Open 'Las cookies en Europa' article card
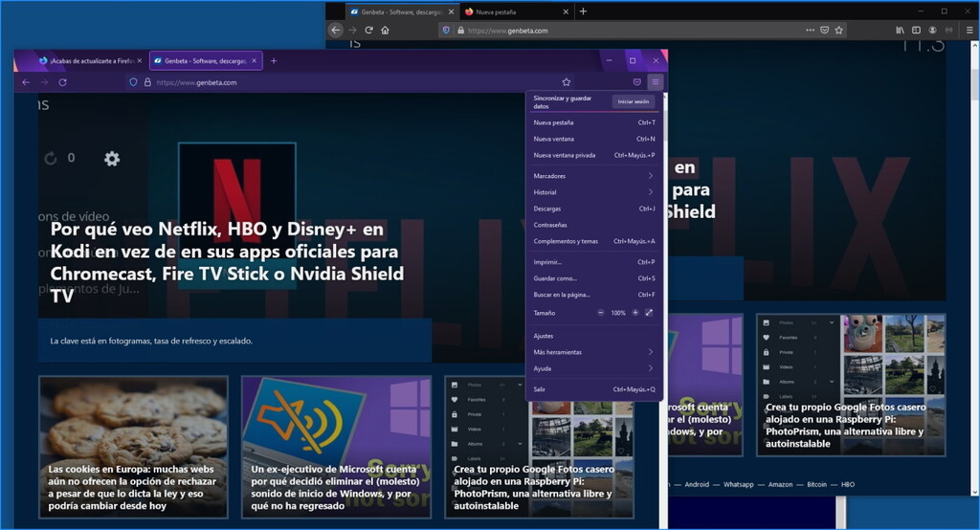Image resolution: width=980 pixels, height=530 pixels. pos(133,447)
